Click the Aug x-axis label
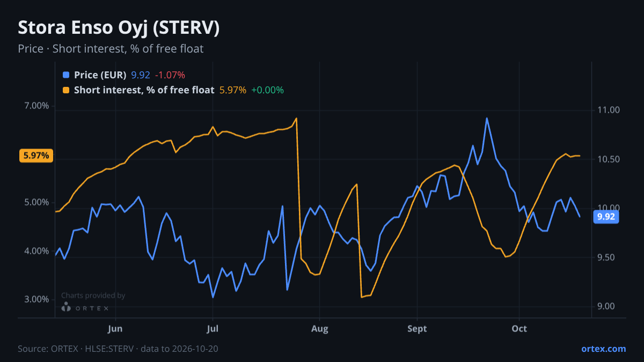This screenshot has height=362, width=644. 320,328
